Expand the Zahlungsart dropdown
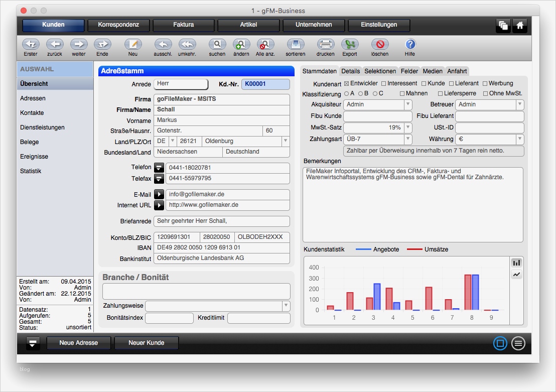This screenshot has width=556, height=392. click(x=408, y=139)
